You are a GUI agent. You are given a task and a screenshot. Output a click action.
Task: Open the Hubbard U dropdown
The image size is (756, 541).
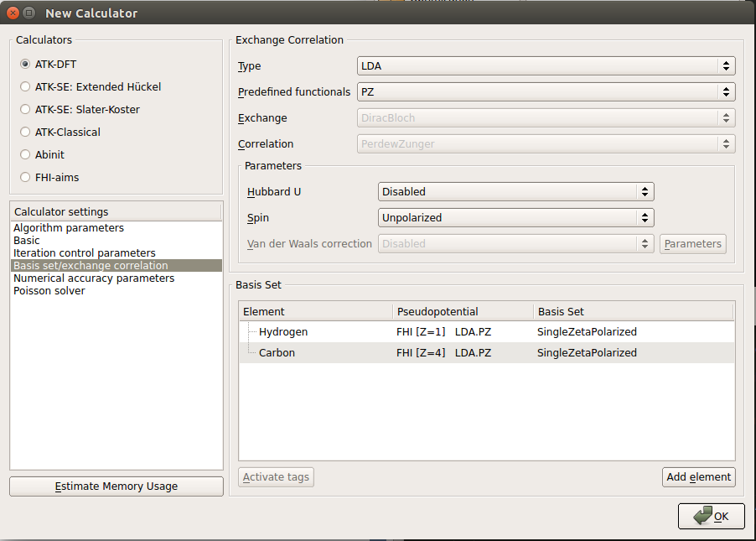[516, 192]
